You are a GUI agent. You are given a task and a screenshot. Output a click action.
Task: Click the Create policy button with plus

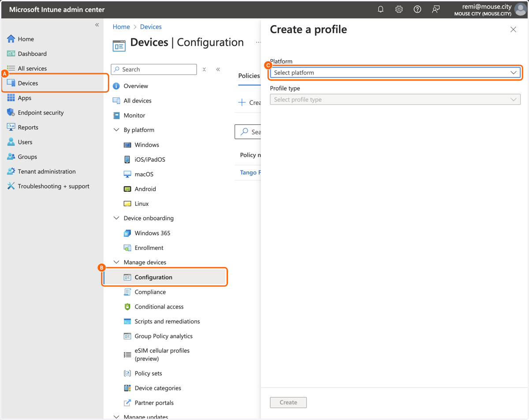click(x=249, y=102)
